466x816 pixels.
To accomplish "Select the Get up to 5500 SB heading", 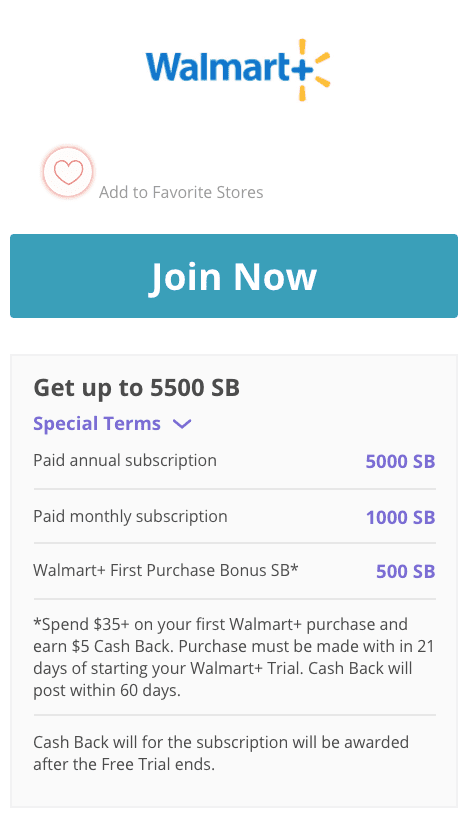I will coord(136,388).
